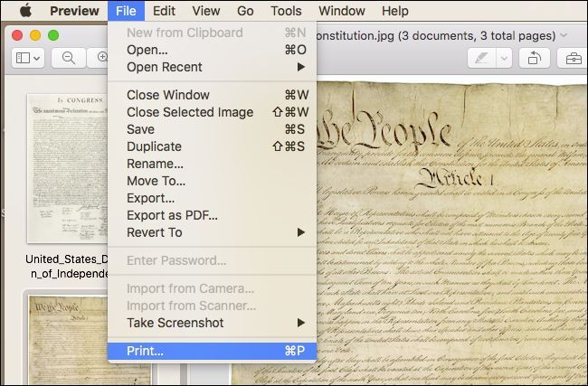Show the markup toolbox icon
Screen dimensions: 588x386
click(573, 58)
